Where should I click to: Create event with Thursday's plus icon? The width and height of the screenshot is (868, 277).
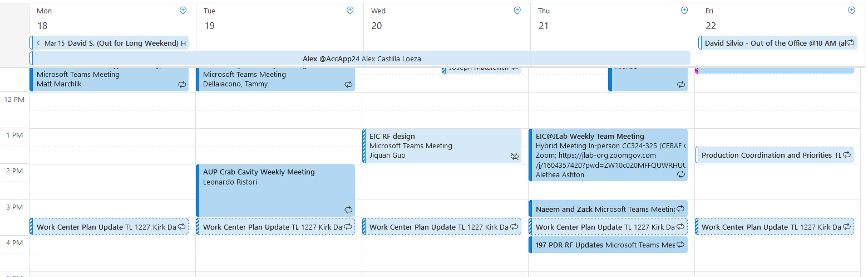click(685, 11)
